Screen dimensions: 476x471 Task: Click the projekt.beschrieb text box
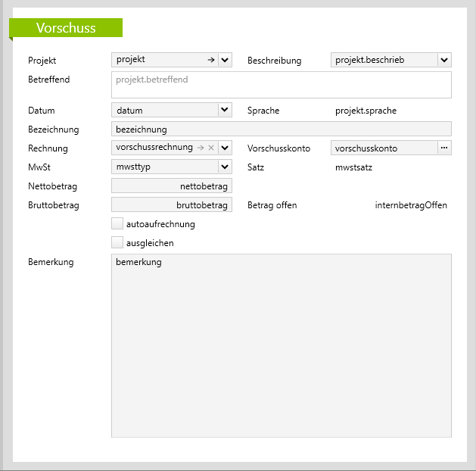click(383, 60)
